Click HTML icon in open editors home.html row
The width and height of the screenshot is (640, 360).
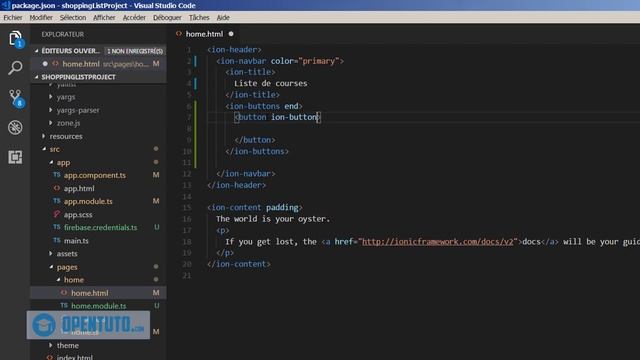56,64
